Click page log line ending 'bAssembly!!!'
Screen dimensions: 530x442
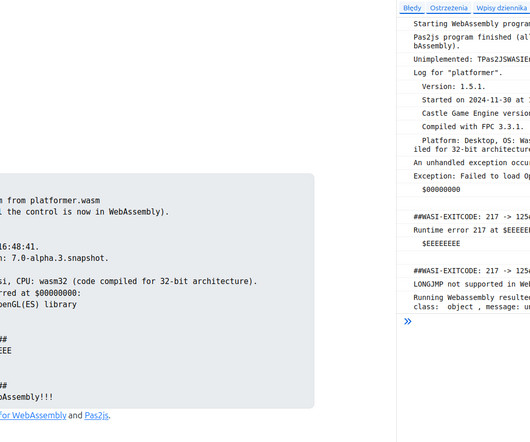coord(27,397)
